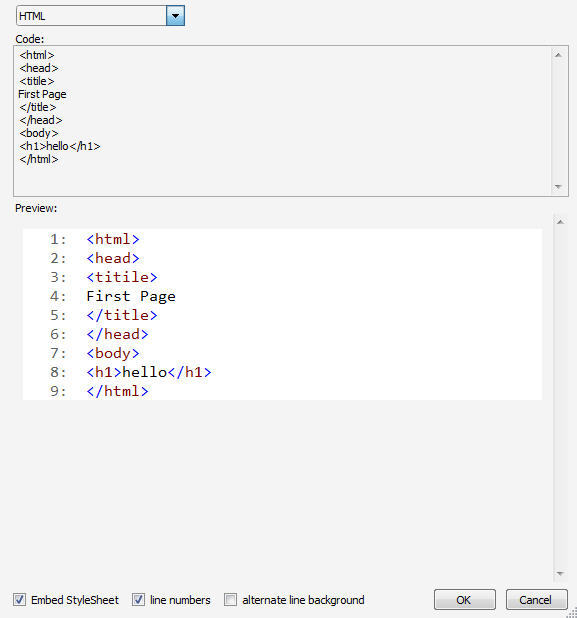Screen dimensions: 577x618
Task: Click Code box scroll down arrow
Action: click(x=558, y=187)
